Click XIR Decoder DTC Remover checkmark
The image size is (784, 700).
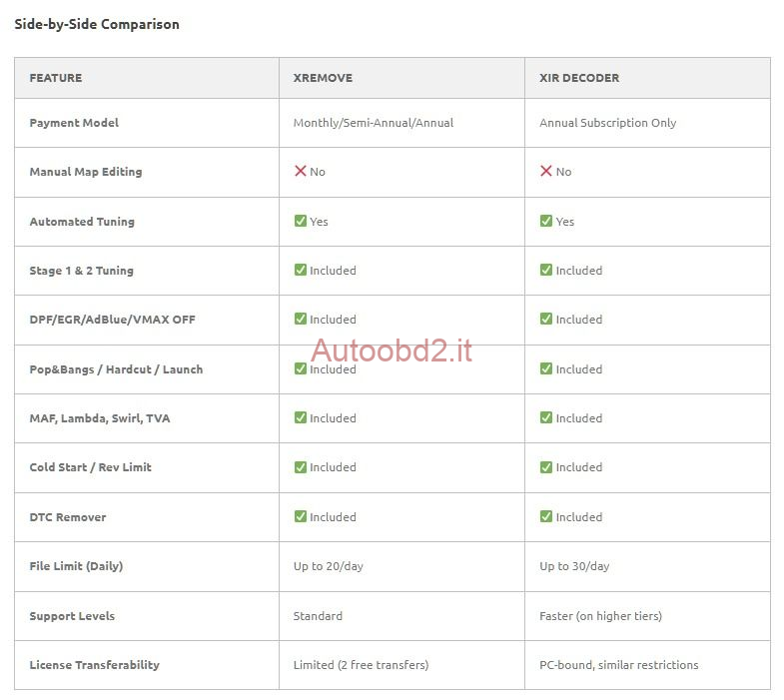(x=546, y=516)
